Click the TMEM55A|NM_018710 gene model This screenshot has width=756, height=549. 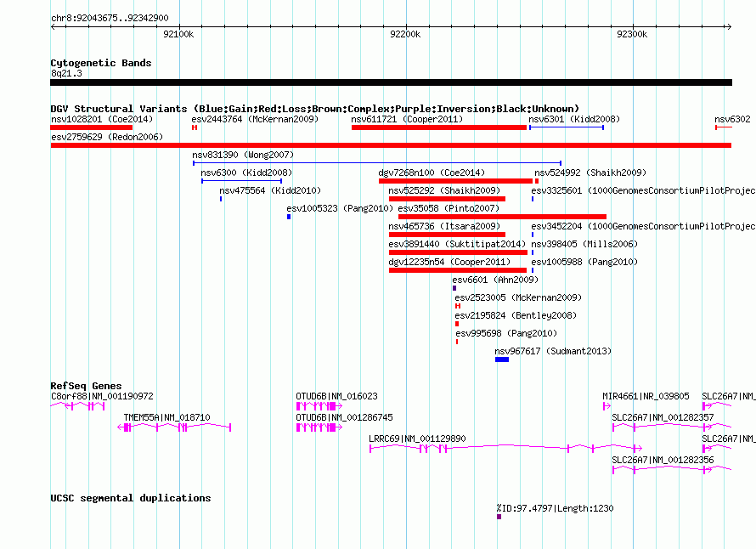pyautogui.click(x=174, y=427)
